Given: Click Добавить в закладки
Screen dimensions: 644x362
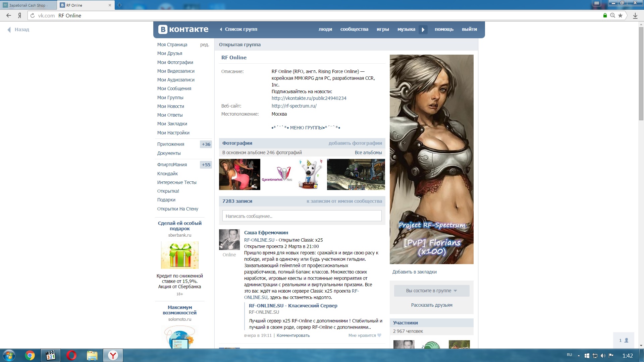Looking at the screenshot, I should 415,272.
